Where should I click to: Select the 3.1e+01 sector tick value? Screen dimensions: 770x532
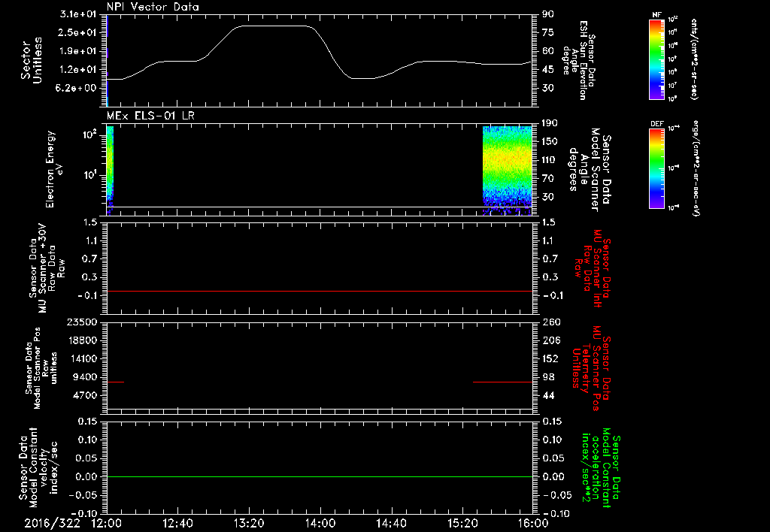point(77,14)
